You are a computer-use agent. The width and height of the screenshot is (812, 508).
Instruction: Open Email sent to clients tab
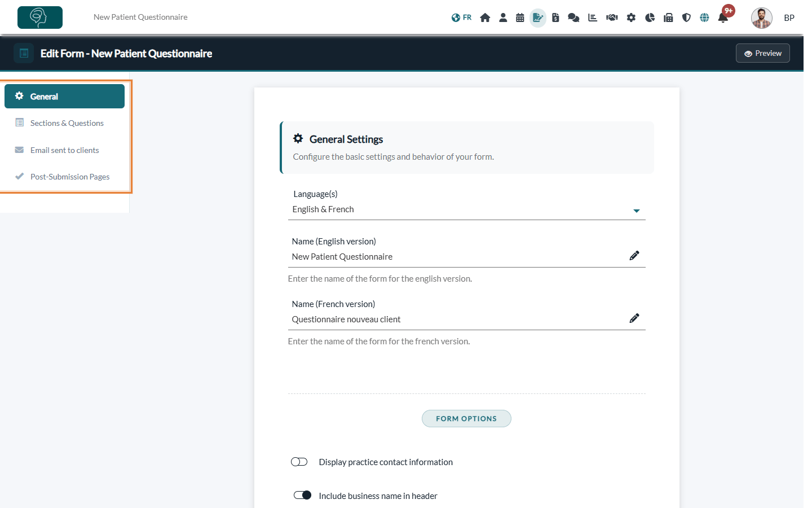(x=65, y=150)
